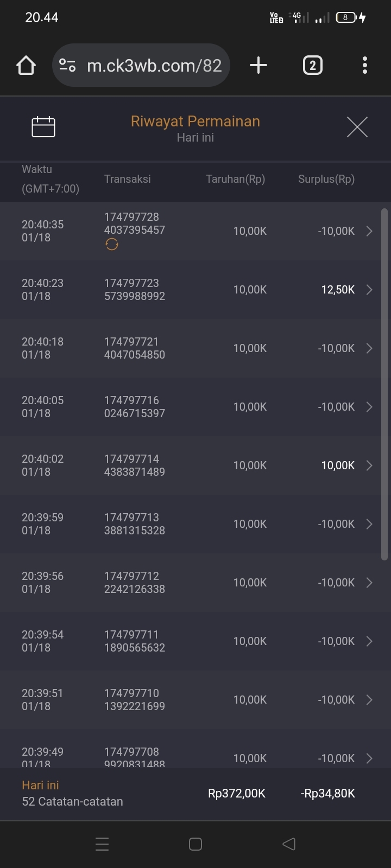Tap the Android back navigation button
The width and height of the screenshot is (391, 868).
click(289, 844)
